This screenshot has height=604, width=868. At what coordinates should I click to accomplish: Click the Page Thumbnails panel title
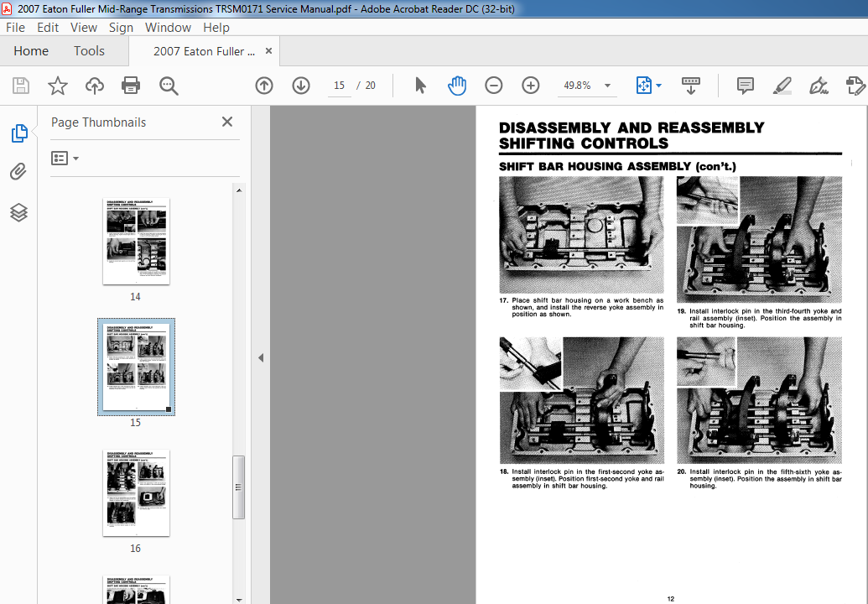(98, 122)
